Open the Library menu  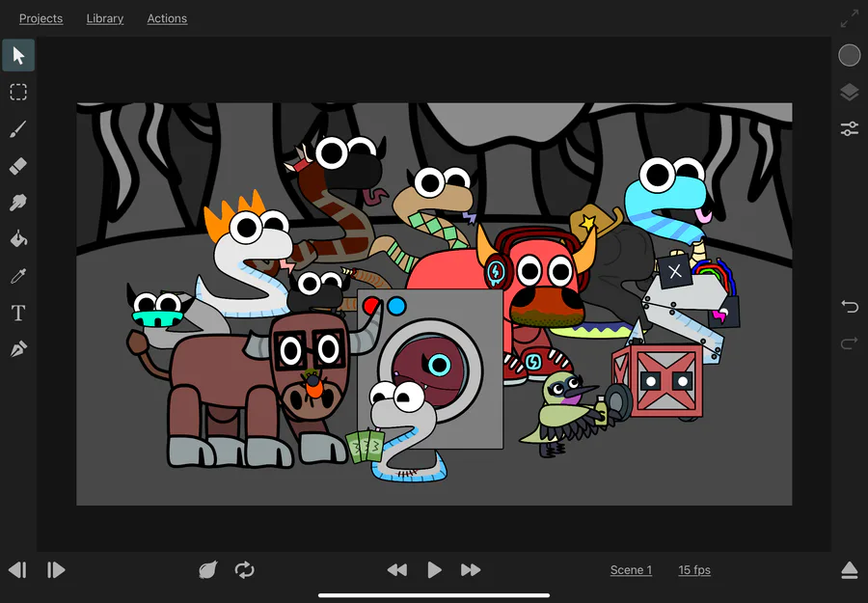pos(104,18)
